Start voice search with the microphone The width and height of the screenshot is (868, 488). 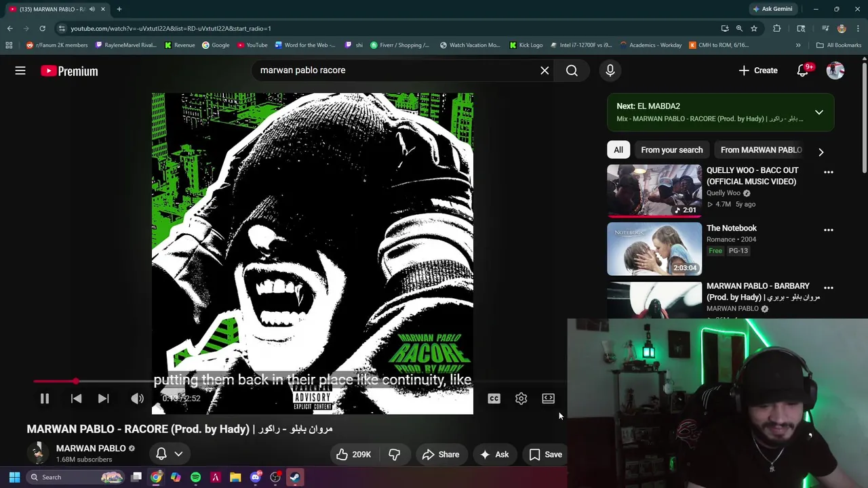tap(610, 70)
